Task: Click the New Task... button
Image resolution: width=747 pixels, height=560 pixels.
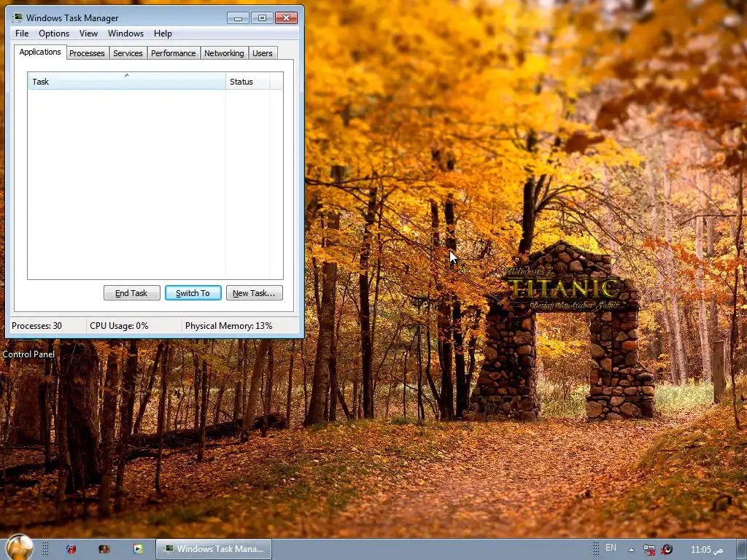Action: (x=254, y=293)
